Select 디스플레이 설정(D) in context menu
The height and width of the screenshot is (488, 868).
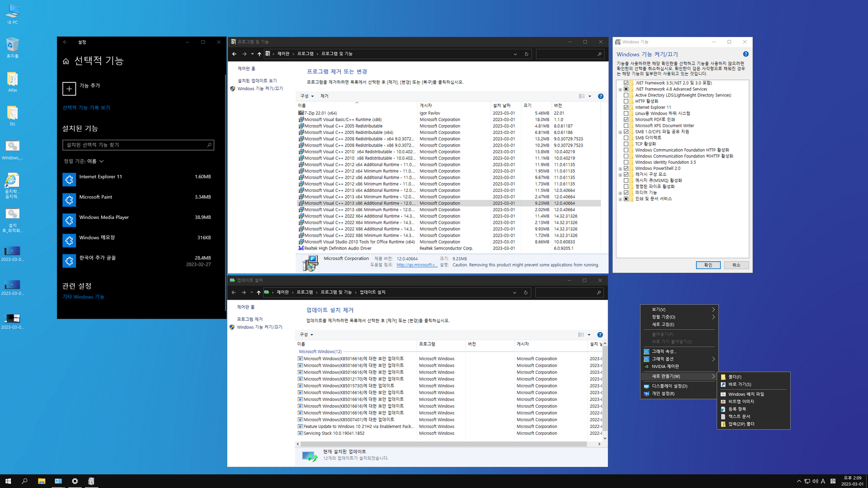coord(679,386)
